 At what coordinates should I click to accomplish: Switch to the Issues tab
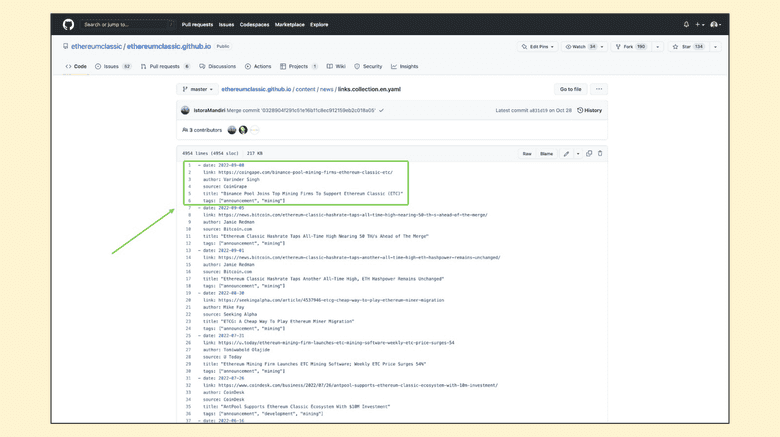coord(113,67)
